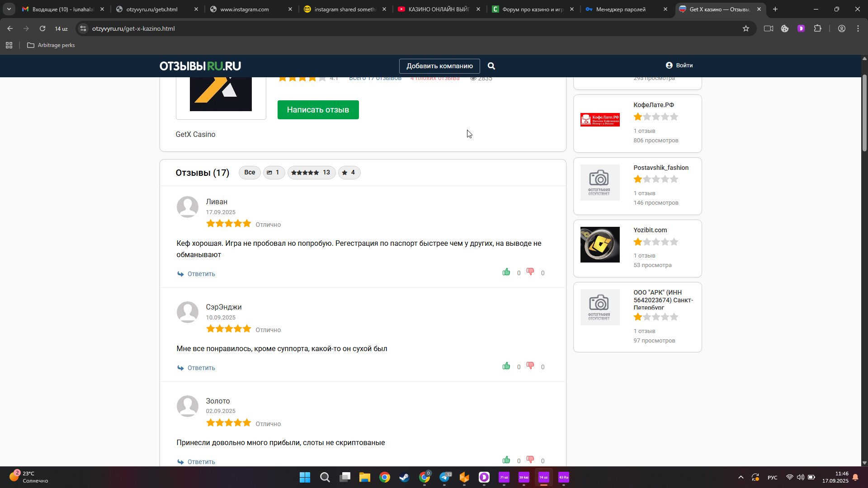Click the search magnifier icon in site header
Viewport: 868px width, 488px height.
pyautogui.click(x=491, y=66)
